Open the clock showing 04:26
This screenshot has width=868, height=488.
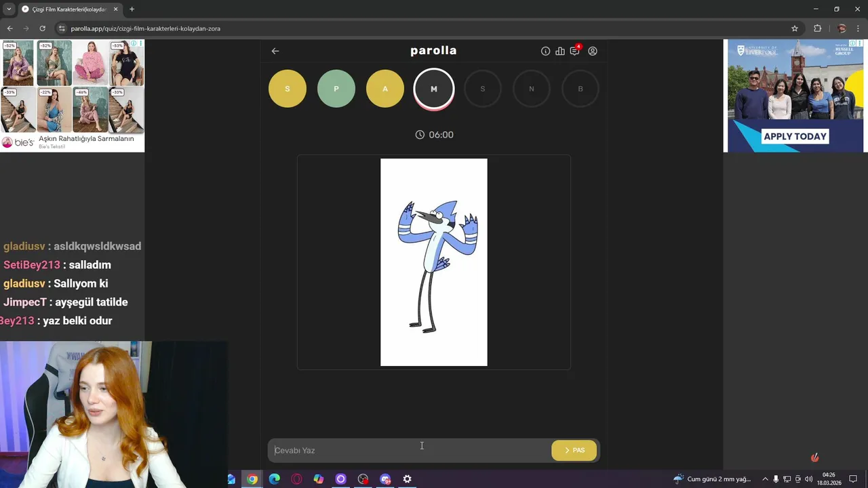pyautogui.click(x=829, y=479)
